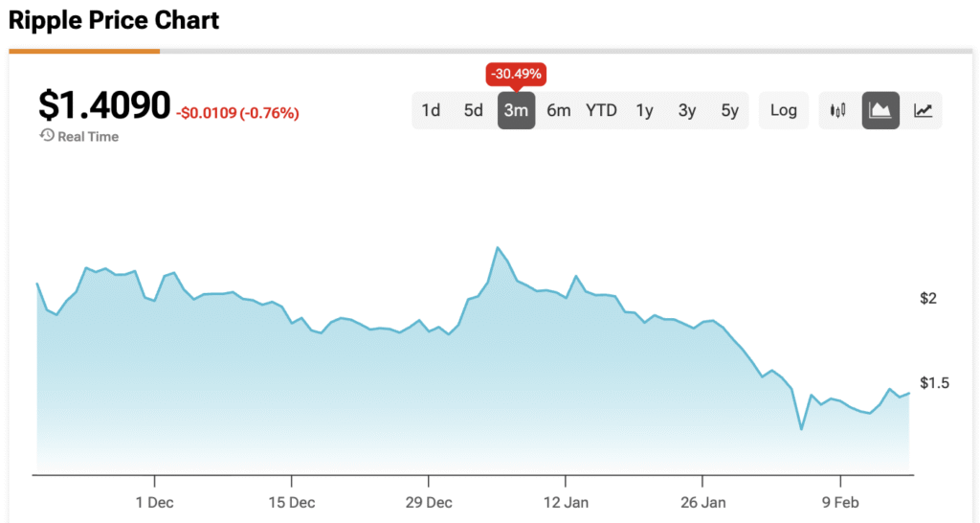Switch to 5d time range
The width and height of the screenshot is (980, 523).
click(474, 110)
